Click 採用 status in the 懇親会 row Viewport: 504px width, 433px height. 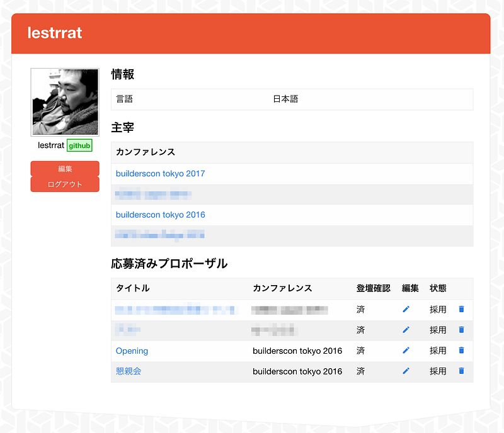(x=438, y=371)
